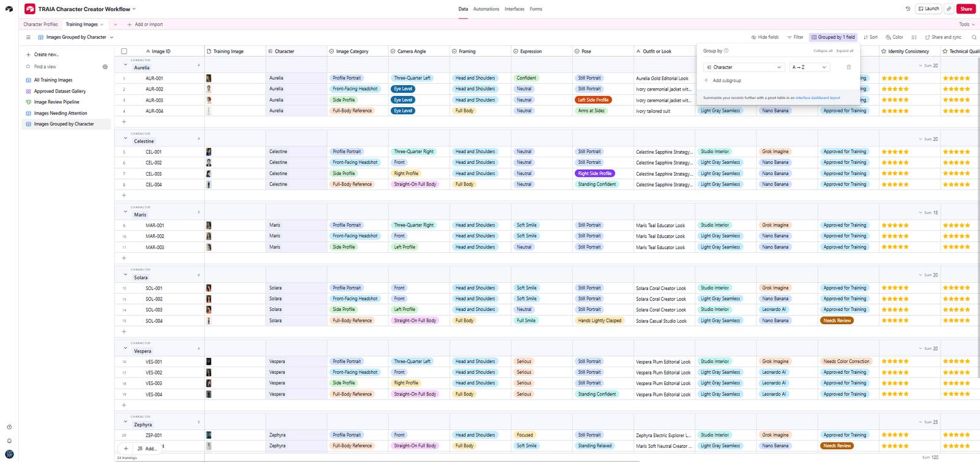The width and height of the screenshot is (980, 462).
Task: Click the Share button
Action: point(966,9)
